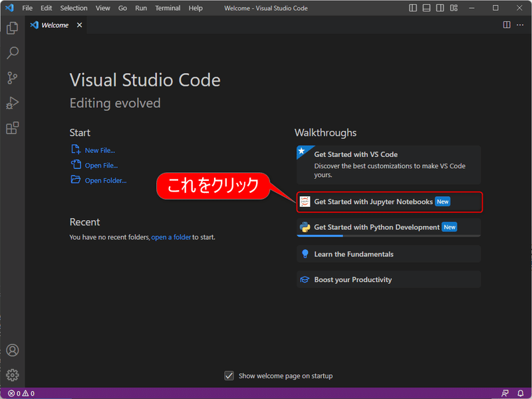Open Customize Layout icon
Image resolution: width=532 pixels, height=399 pixels.
(x=454, y=8)
